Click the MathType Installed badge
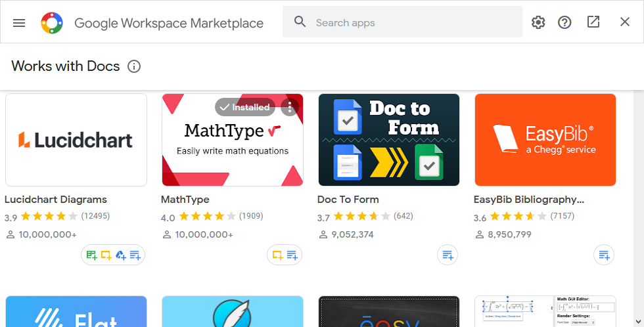The height and width of the screenshot is (327, 644). [x=245, y=107]
